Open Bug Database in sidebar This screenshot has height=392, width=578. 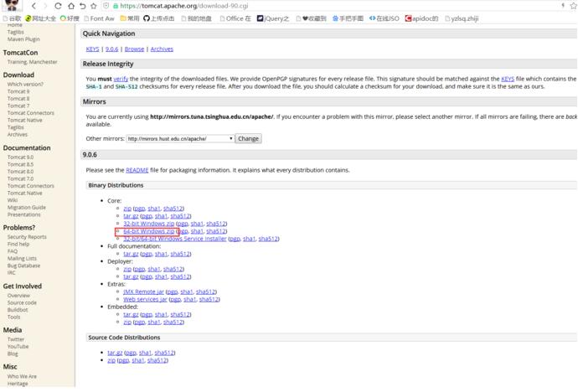(23, 266)
